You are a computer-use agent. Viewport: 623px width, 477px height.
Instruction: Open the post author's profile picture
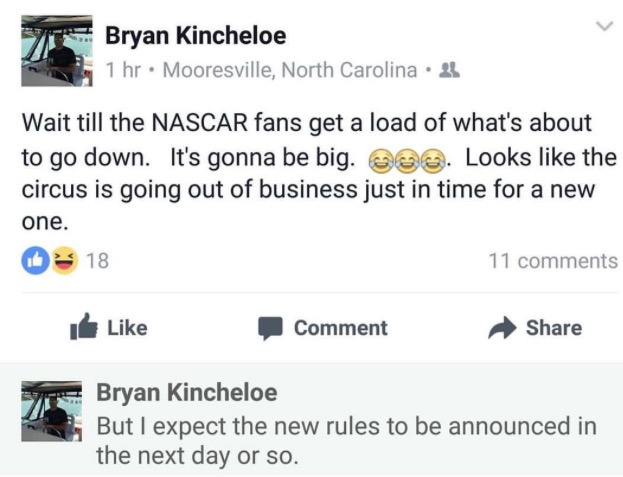(x=56, y=52)
